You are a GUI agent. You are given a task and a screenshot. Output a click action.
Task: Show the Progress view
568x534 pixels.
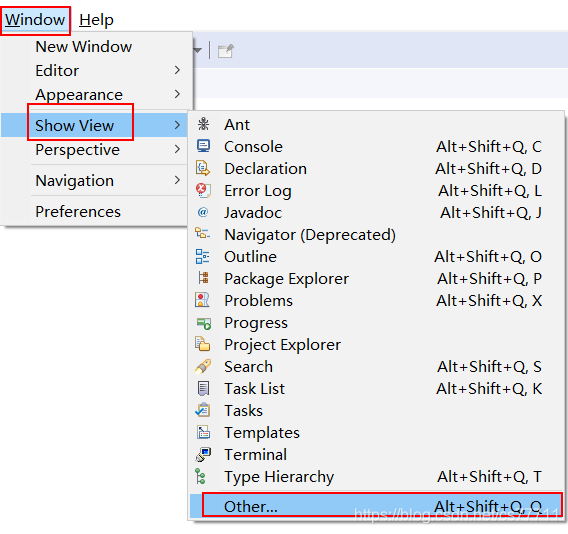pos(377,322)
